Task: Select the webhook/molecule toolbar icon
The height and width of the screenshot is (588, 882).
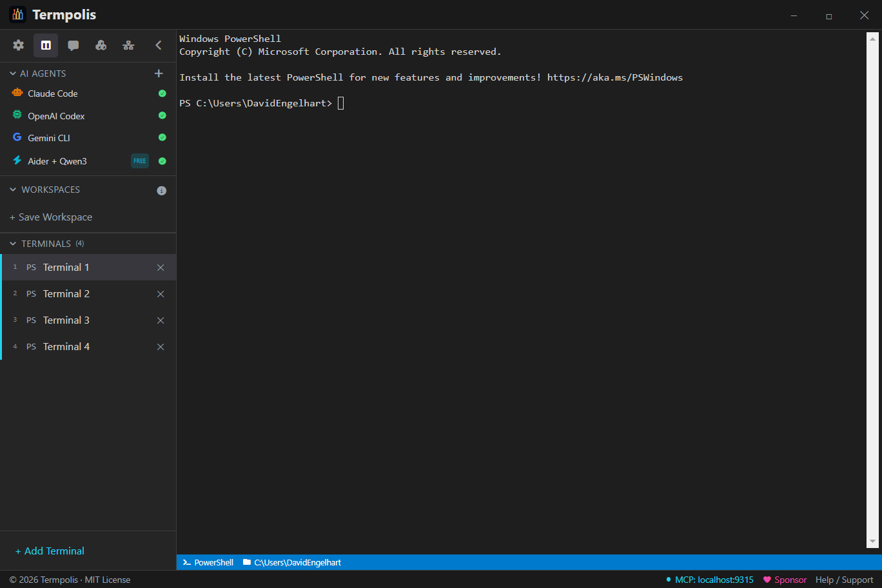Action: tap(101, 45)
